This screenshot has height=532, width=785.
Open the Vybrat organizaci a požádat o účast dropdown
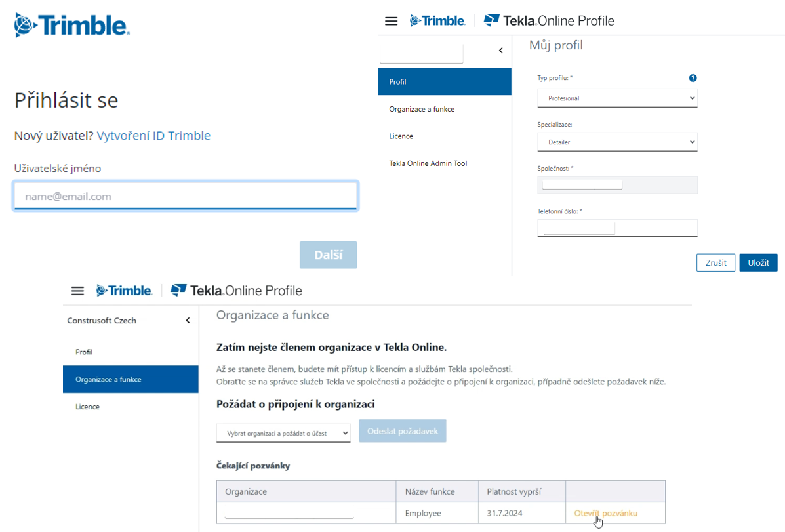[283, 433]
